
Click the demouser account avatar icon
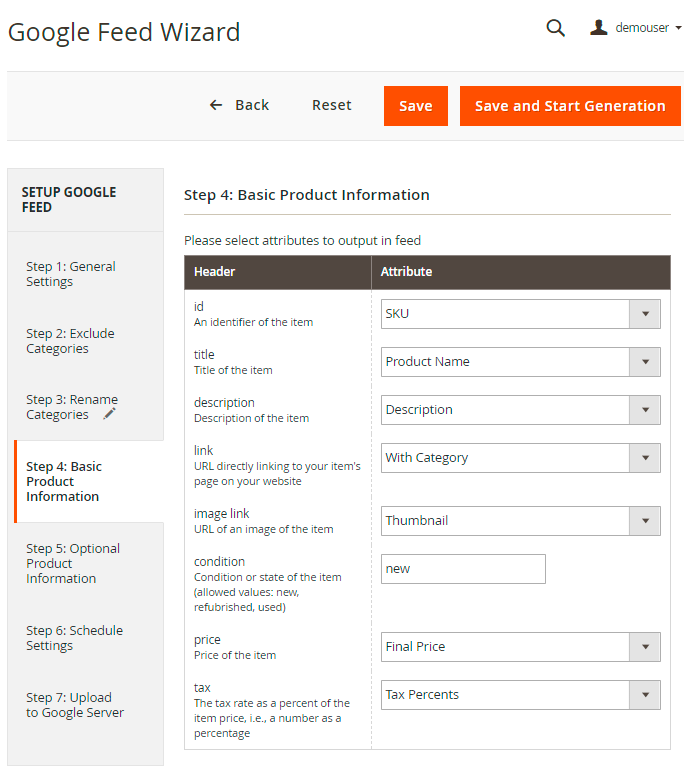coord(599,27)
